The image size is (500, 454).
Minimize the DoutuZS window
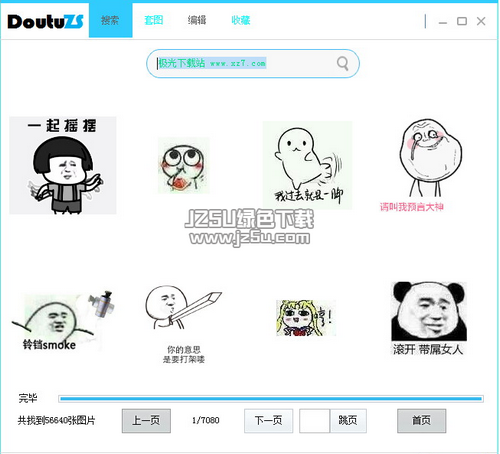pyautogui.click(x=443, y=22)
